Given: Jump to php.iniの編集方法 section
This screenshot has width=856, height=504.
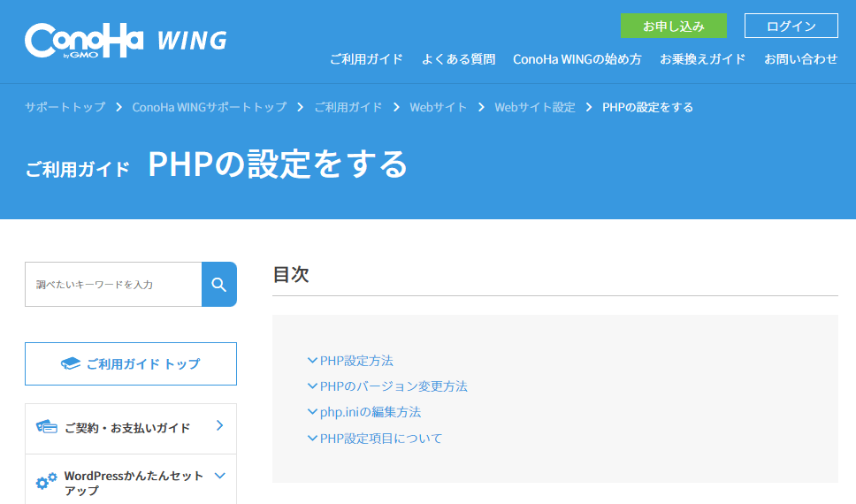Looking at the screenshot, I should pos(371,412).
